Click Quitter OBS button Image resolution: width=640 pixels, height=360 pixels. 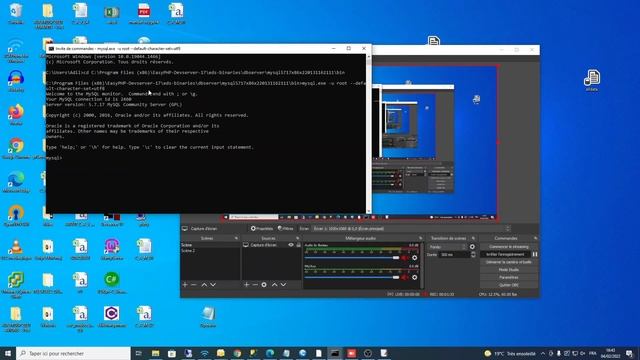pyautogui.click(x=509, y=285)
